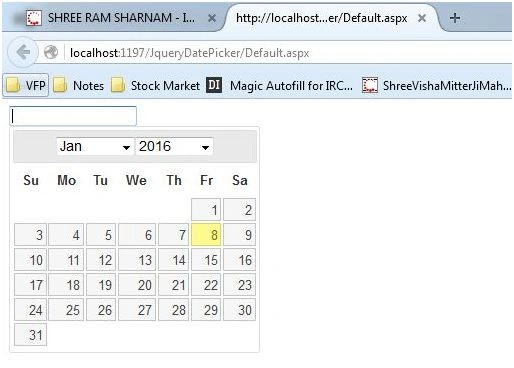Close the SHREE RAM SHARNAM tab
The height and width of the screenshot is (368, 514).
212,18
